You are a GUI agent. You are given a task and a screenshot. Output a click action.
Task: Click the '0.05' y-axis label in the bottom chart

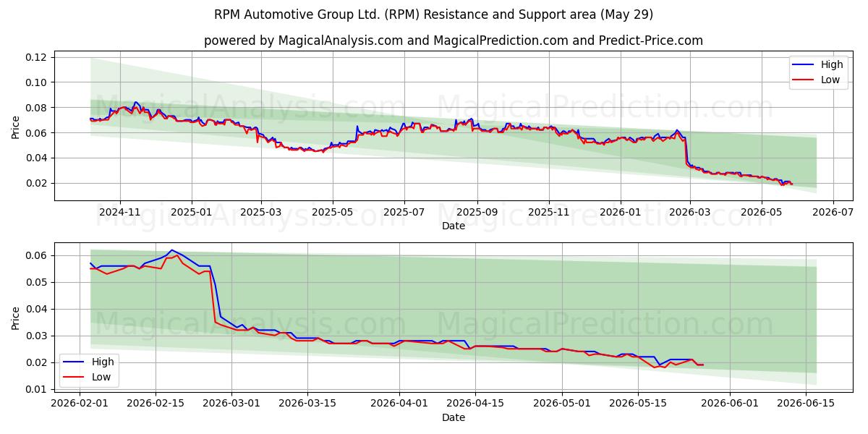coord(37,282)
